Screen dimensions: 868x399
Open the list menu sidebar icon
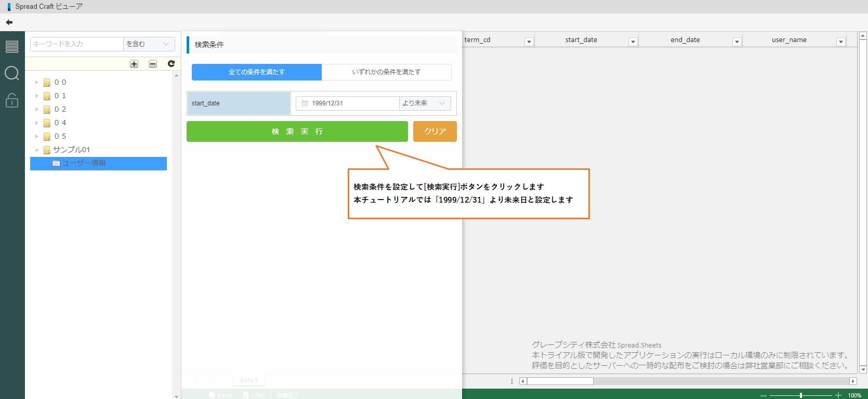coord(12,47)
